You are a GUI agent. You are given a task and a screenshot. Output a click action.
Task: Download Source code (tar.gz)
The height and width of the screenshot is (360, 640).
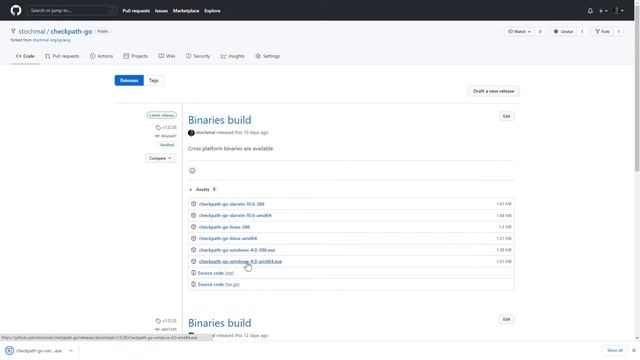(218, 284)
